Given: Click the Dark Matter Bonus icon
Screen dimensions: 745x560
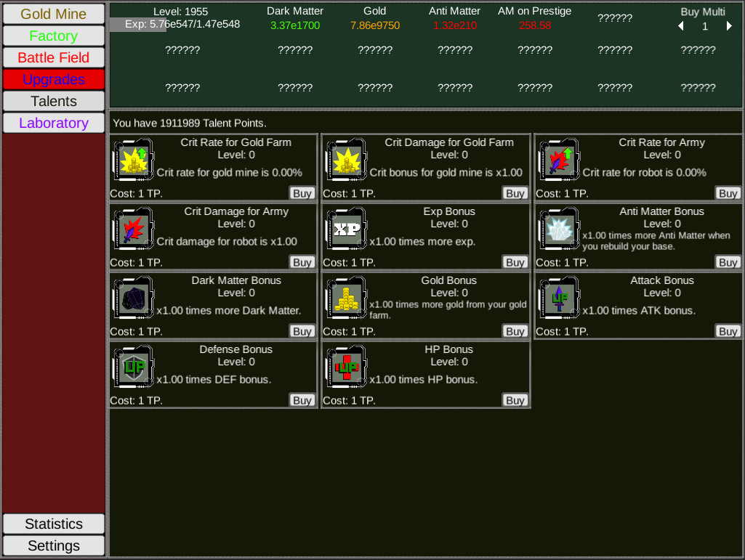Looking at the screenshot, I should coord(132,298).
